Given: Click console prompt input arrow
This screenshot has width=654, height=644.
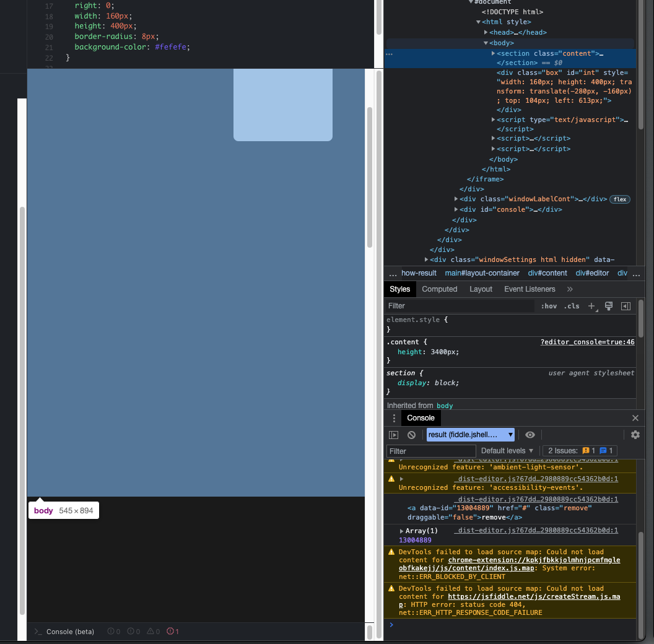Looking at the screenshot, I should [x=391, y=624].
